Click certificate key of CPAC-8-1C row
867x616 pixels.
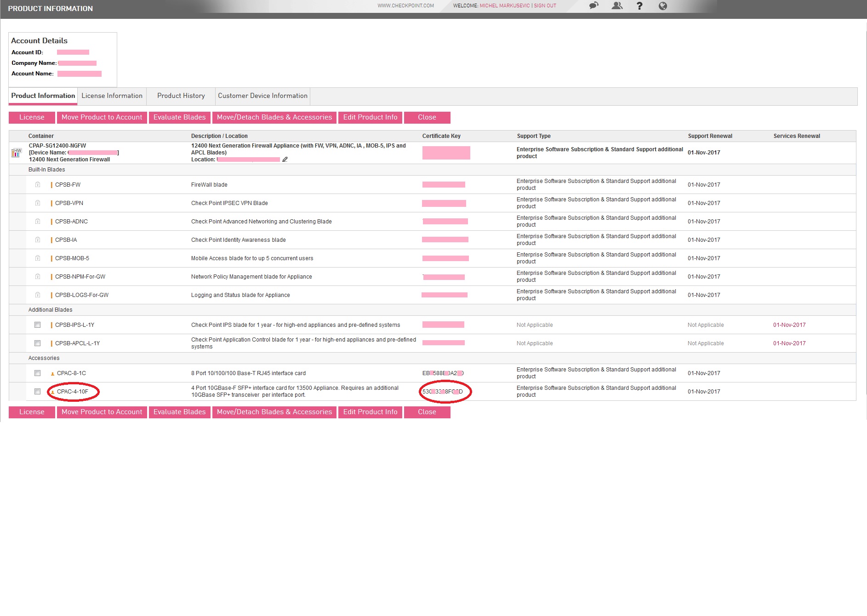[x=443, y=373]
